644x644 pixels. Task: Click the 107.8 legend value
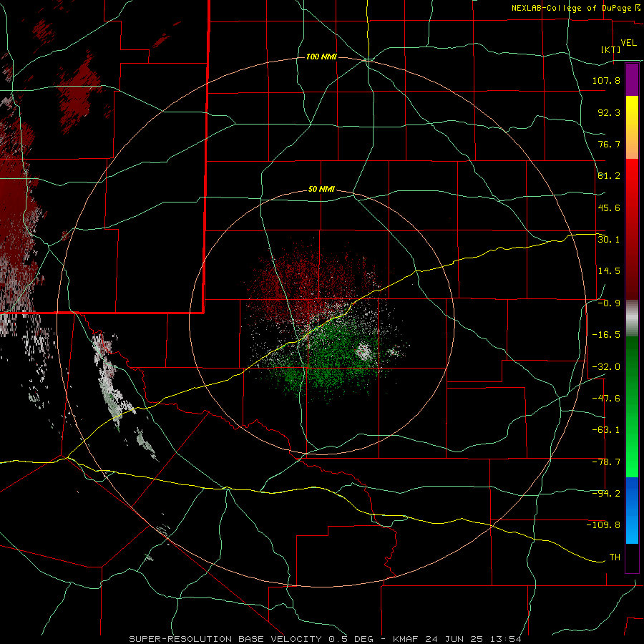coord(606,80)
